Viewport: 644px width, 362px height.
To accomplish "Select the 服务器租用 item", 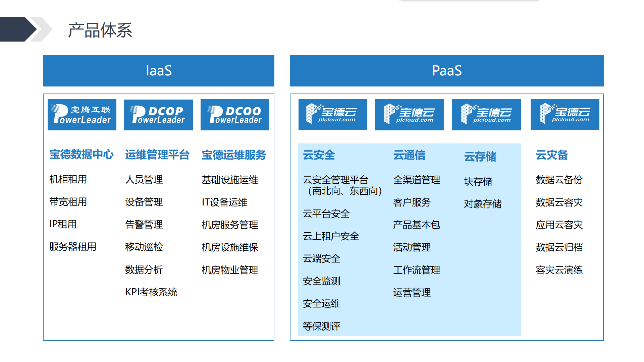I will point(73,247).
